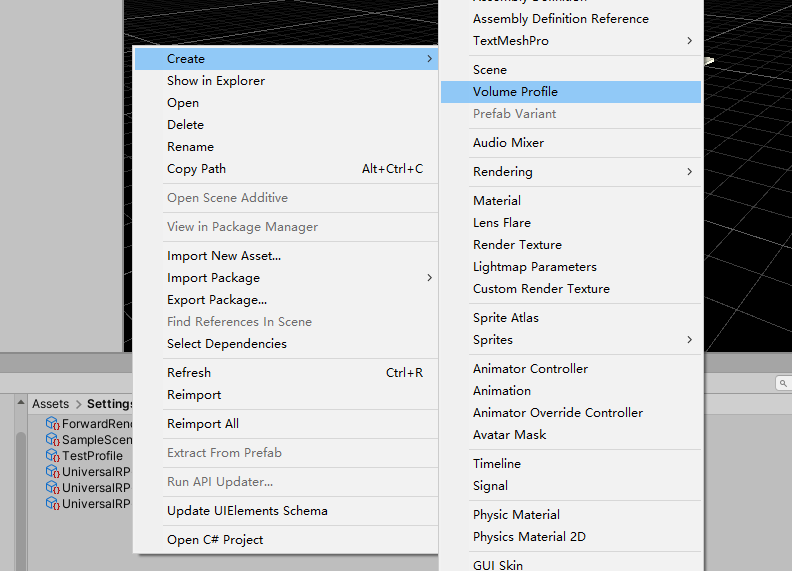
Task: Click the TestProfile asset icon
Action: click(x=53, y=456)
